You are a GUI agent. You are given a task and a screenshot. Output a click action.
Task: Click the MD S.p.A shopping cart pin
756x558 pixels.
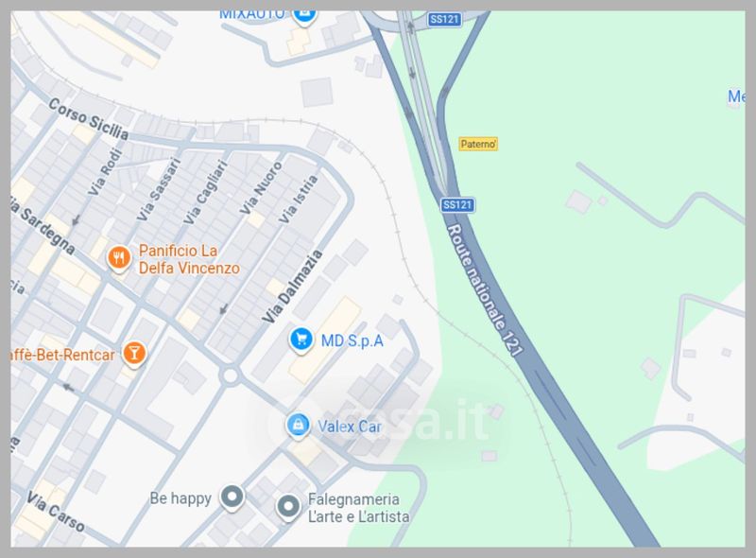[x=301, y=340]
